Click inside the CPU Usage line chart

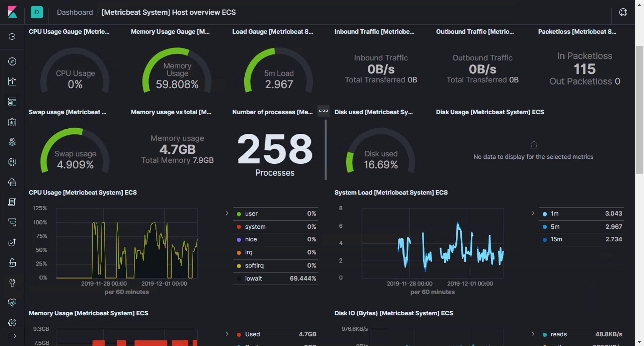point(127,243)
